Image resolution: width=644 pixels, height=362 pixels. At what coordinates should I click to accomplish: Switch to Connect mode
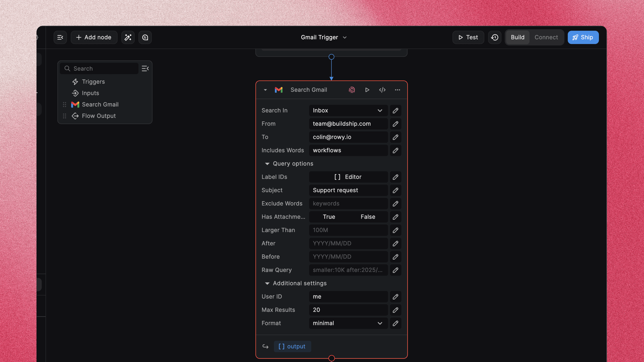pyautogui.click(x=546, y=38)
